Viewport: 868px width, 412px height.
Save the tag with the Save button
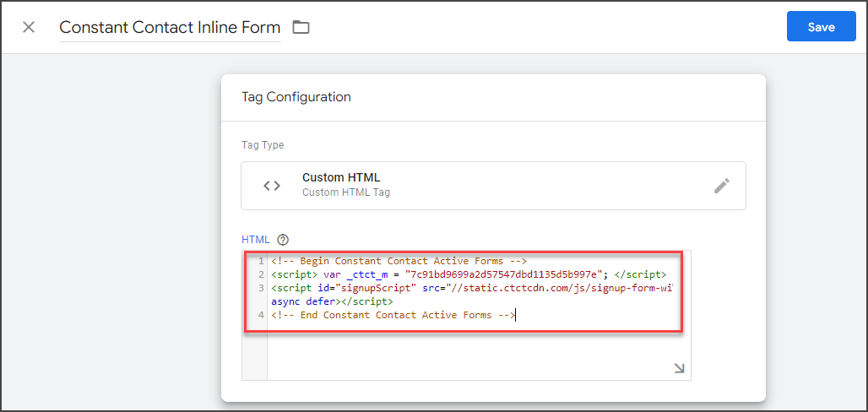tap(821, 26)
